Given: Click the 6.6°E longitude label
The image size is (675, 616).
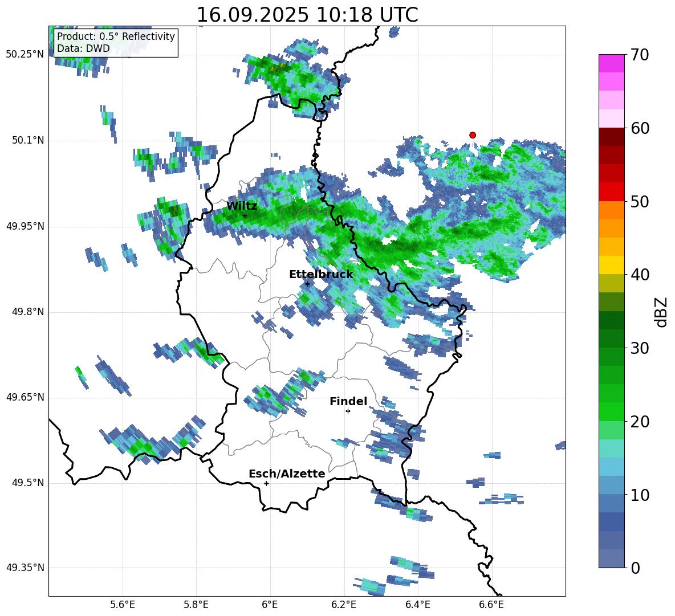Looking at the screenshot, I should [491, 605].
